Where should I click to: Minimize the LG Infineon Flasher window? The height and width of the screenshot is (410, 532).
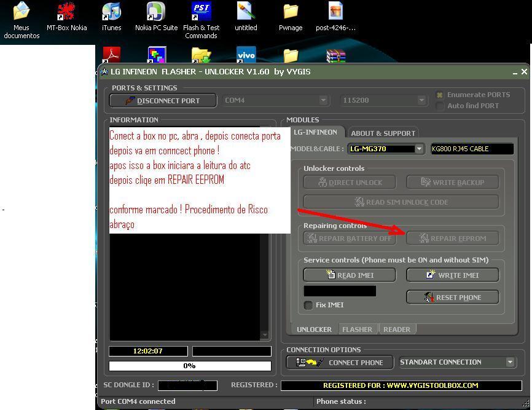pos(515,73)
